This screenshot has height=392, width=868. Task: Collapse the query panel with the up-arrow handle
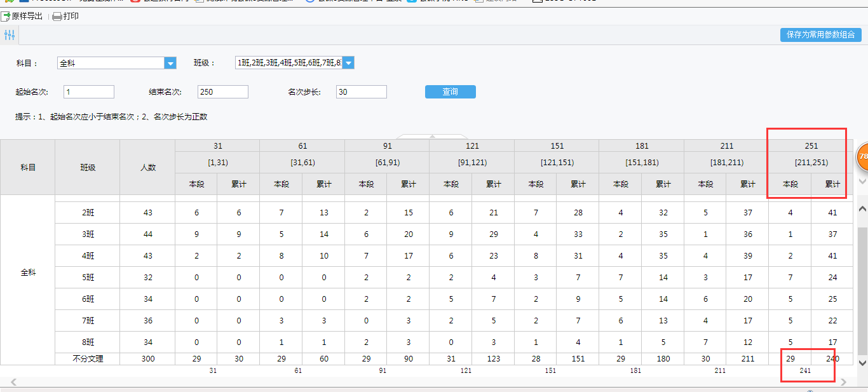coord(432,136)
